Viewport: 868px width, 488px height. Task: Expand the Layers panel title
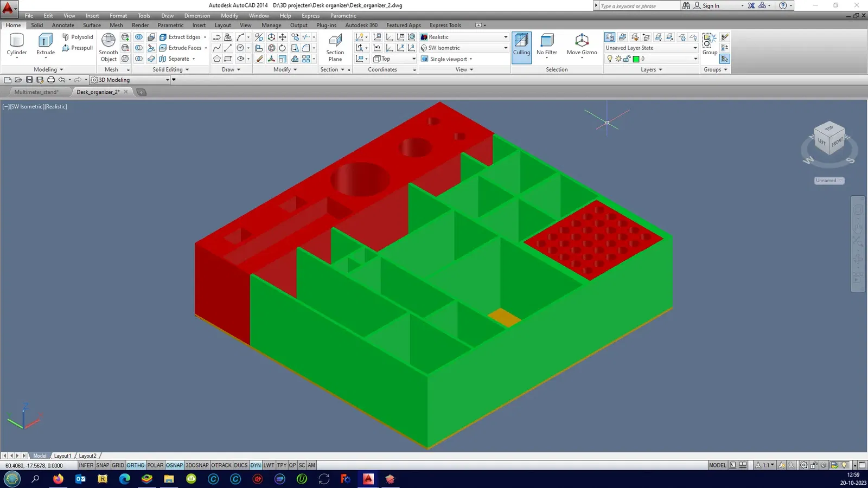651,69
